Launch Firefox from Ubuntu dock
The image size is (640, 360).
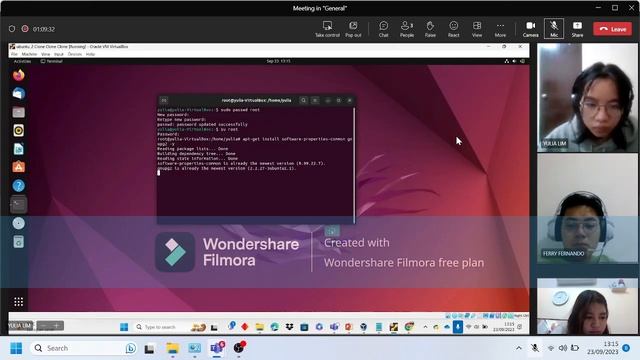[x=18, y=75]
